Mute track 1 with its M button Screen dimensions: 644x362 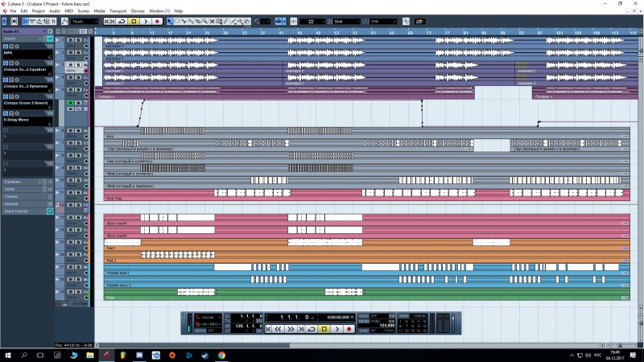(x=71, y=40)
